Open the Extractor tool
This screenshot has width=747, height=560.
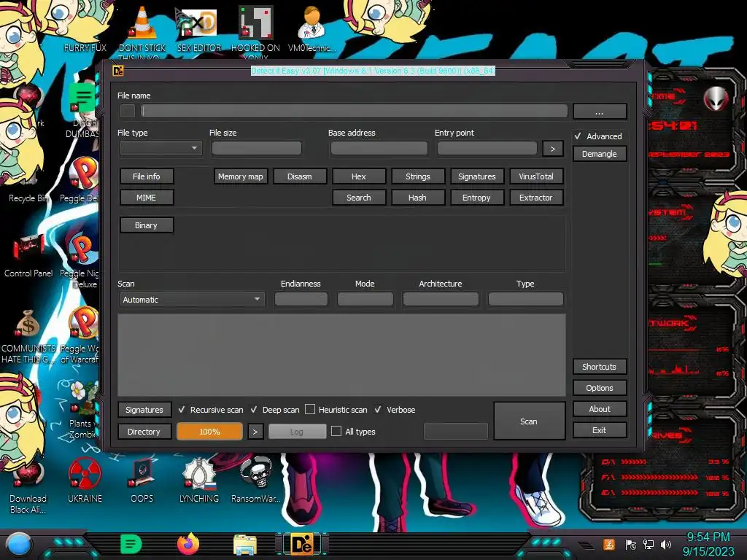(x=536, y=198)
